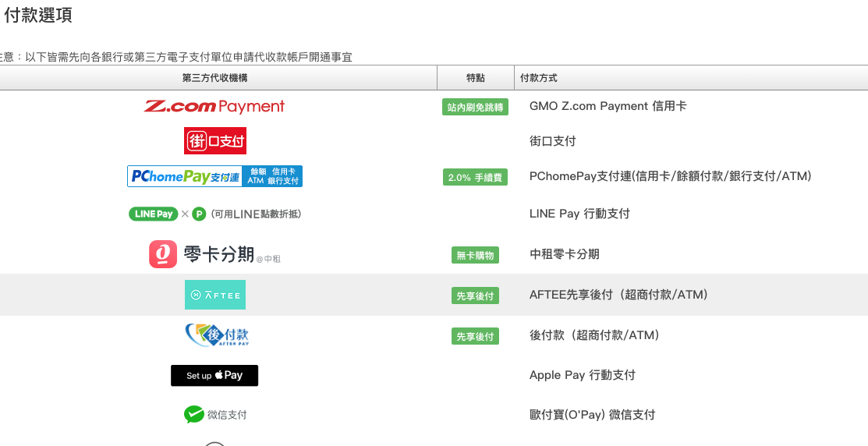The height and width of the screenshot is (446, 868).
Task: Click the green P points icon
Action: click(x=200, y=214)
